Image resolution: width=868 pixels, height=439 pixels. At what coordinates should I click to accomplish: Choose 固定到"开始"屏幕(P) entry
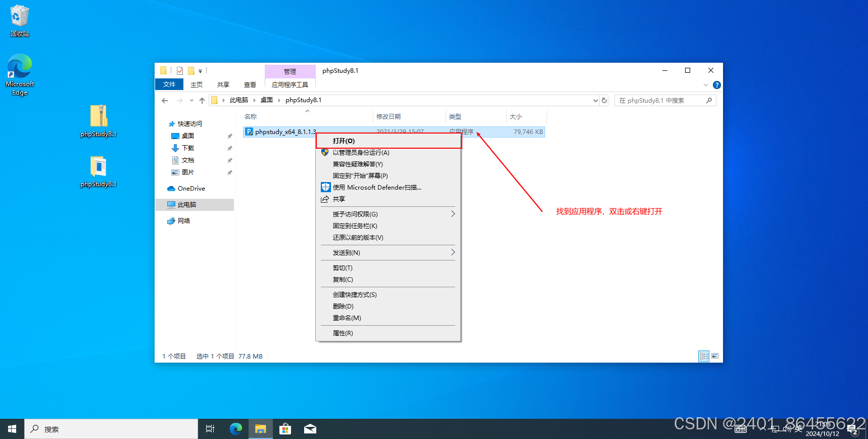pyautogui.click(x=389, y=176)
